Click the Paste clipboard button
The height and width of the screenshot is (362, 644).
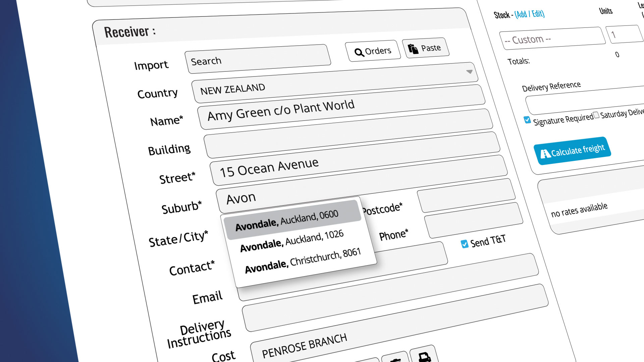pyautogui.click(x=426, y=48)
